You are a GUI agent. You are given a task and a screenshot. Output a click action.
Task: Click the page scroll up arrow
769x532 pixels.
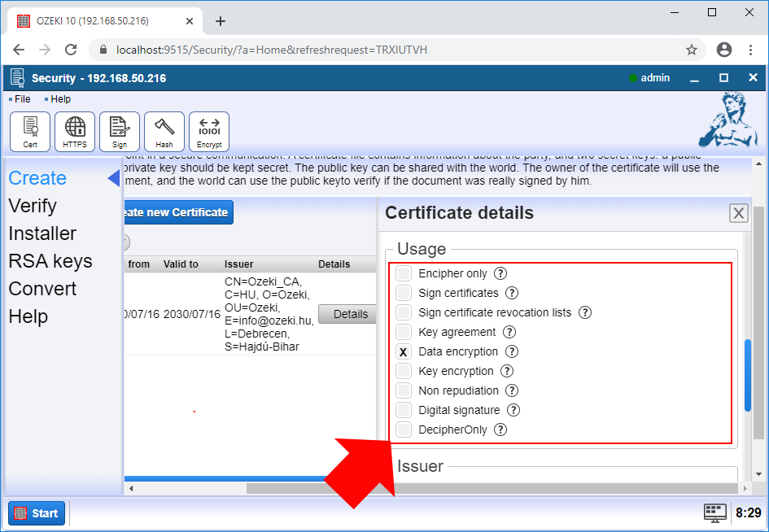click(758, 164)
